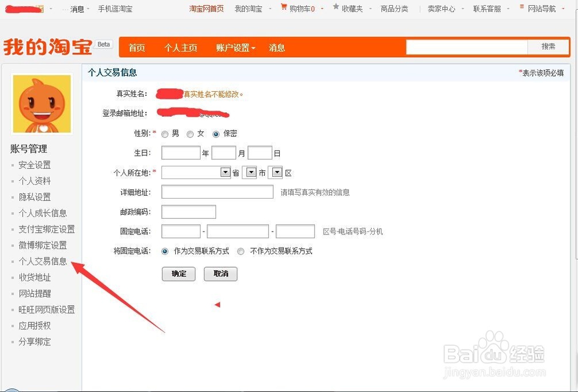Screen dimensions: 578x392
Task: Open 应用授权 in sidebar
Action: 35,326
